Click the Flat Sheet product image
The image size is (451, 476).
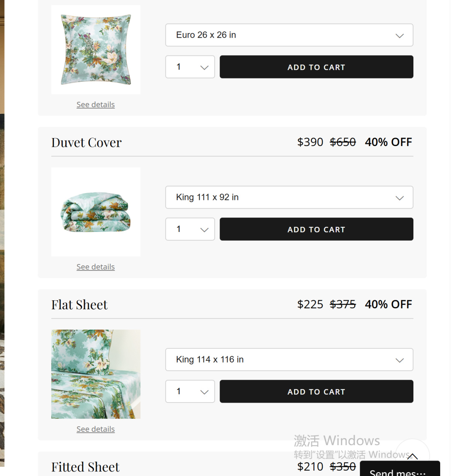(x=96, y=374)
